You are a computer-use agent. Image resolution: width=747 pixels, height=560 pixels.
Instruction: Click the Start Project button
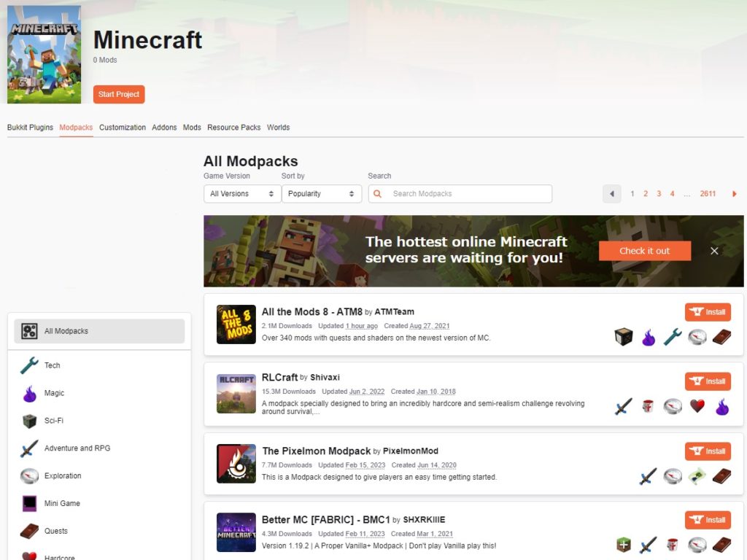coord(119,94)
